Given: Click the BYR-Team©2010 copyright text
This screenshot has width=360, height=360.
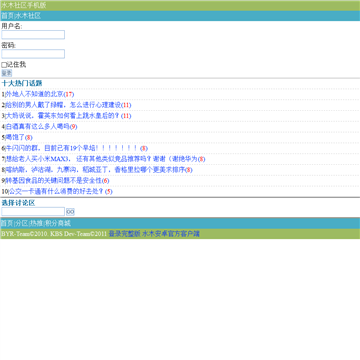Looking at the screenshot, I should point(25,234).
